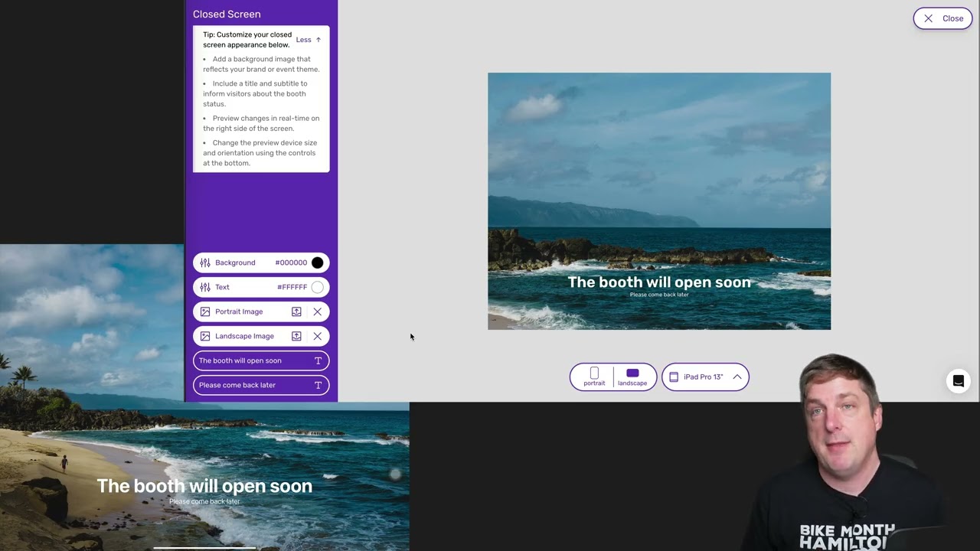Edit the 'Please come back later' subtitle field
This screenshot has width=980, height=551.
(x=261, y=385)
